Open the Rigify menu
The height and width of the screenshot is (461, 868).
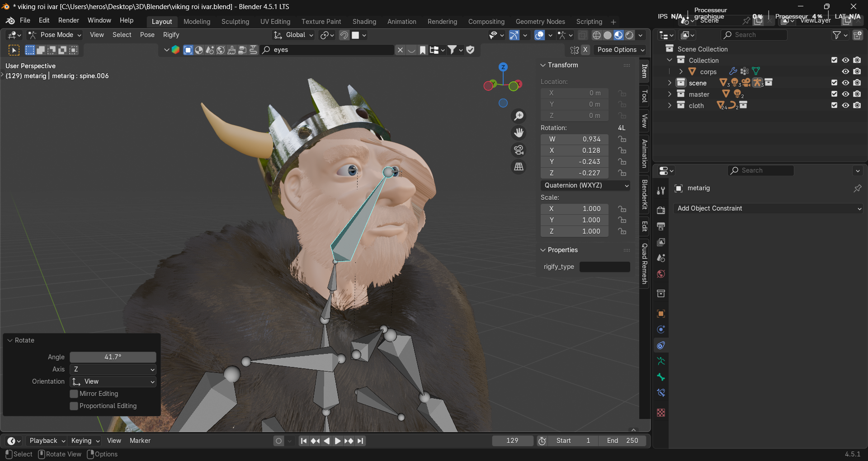coord(171,35)
